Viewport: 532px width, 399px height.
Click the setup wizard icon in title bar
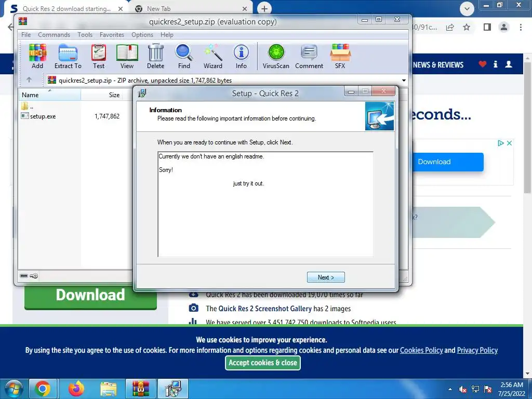coord(142,92)
